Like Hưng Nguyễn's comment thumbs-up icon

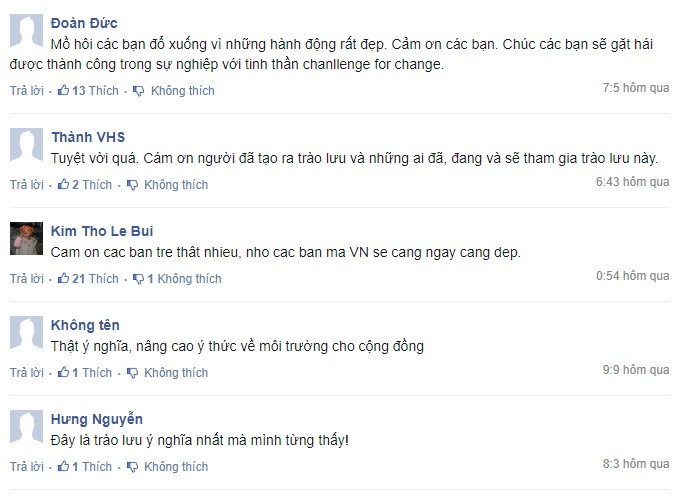tap(63, 467)
